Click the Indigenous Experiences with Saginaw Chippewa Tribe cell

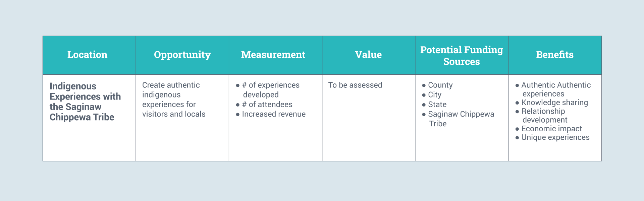click(x=85, y=102)
